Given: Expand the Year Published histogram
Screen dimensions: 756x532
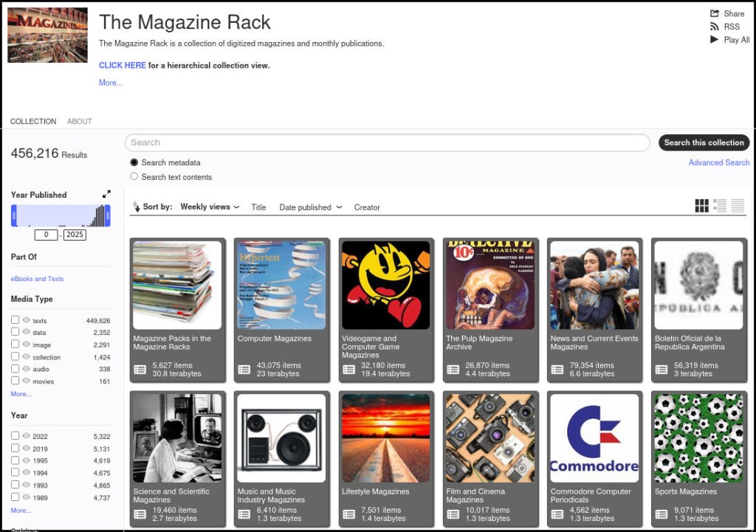Looking at the screenshot, I should point(106,194).
